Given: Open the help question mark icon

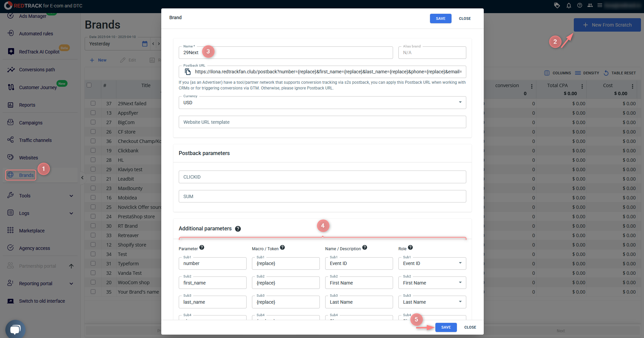Looking at the screenshot, I should (579, 5).
